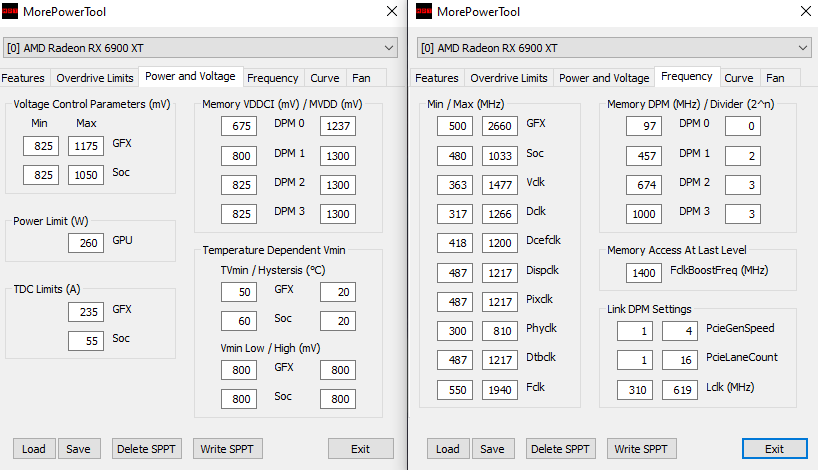Open Curve tab in right window

[739, 78]
